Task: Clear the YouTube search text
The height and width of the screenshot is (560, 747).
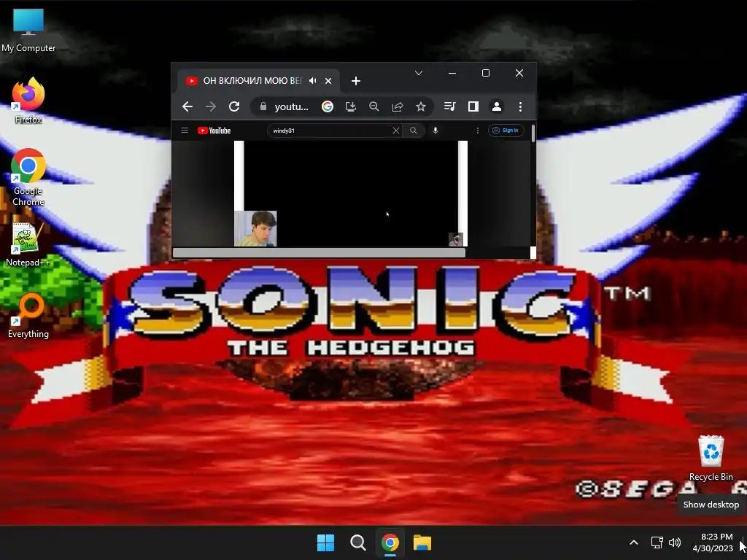Action: point(396,131)
